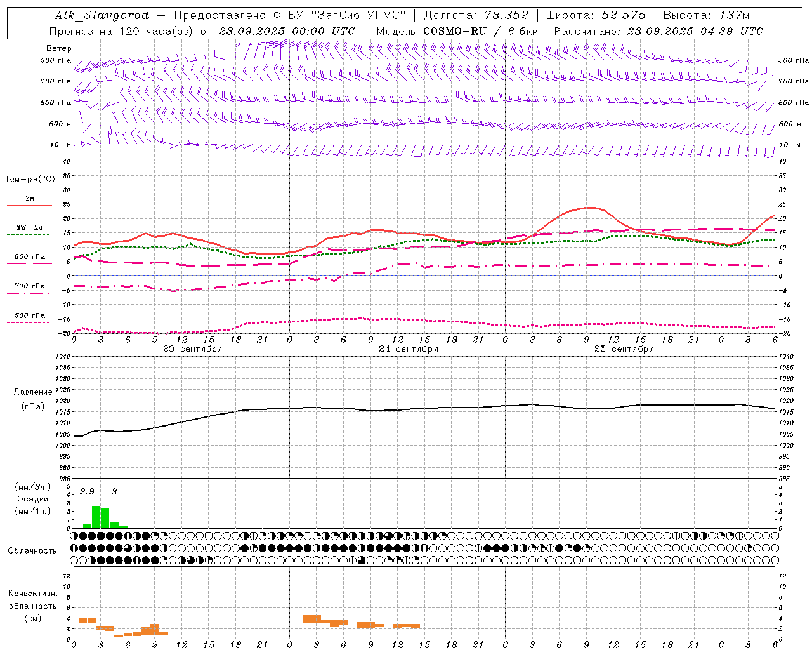
Task: Click the 'Прогноз на 120 часа(ов)' forecast header
Action: 122,31
